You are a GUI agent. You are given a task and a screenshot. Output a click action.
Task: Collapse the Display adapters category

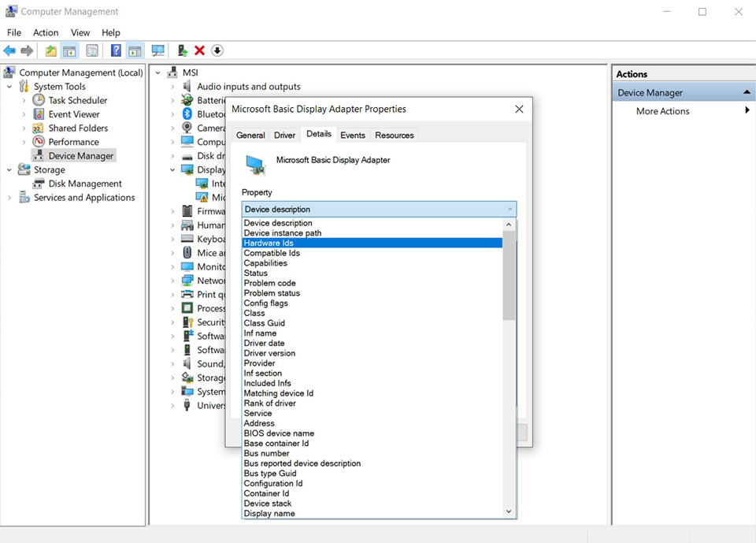coord(172,170)
